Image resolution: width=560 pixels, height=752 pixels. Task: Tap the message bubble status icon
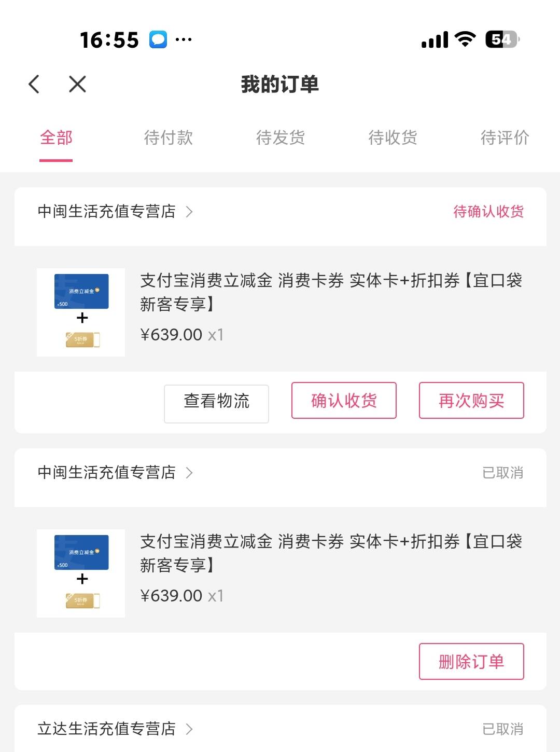tap(158, 39)
